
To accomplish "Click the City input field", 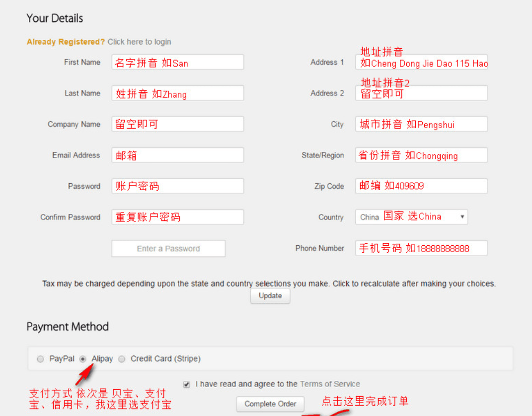I will 421,124.
